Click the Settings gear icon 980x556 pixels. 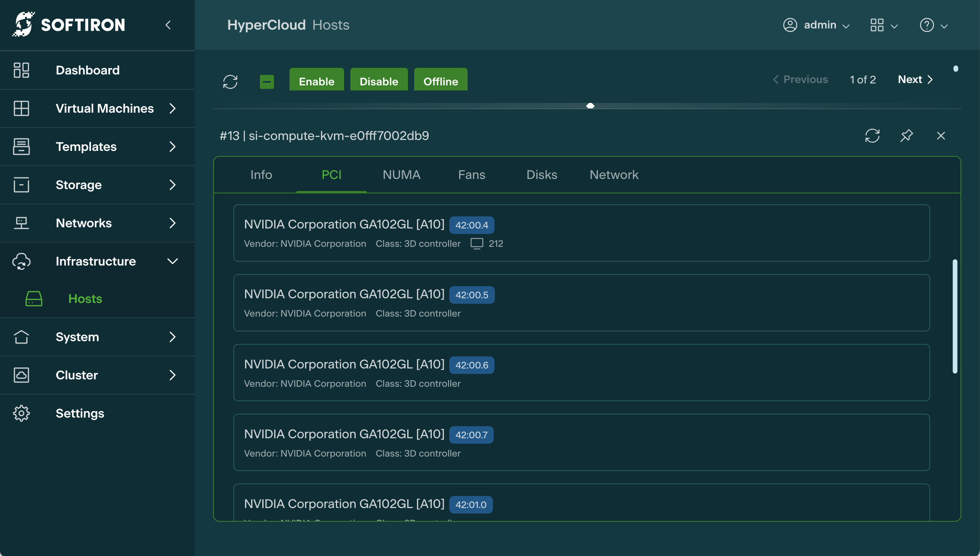21,413
